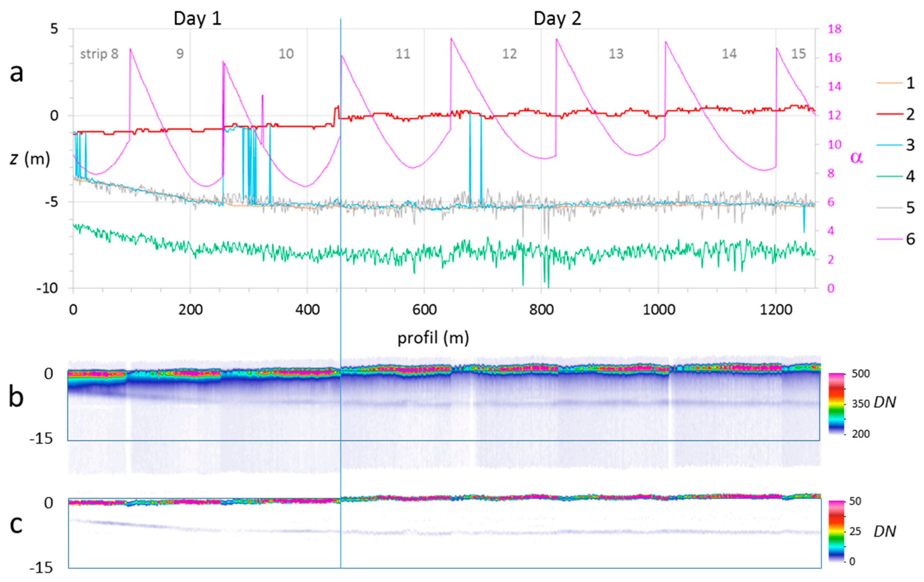Click magenta axis value 2
The height and width of the screenshot is (582, 924).
pyautogui.click(x=831, y=259)
